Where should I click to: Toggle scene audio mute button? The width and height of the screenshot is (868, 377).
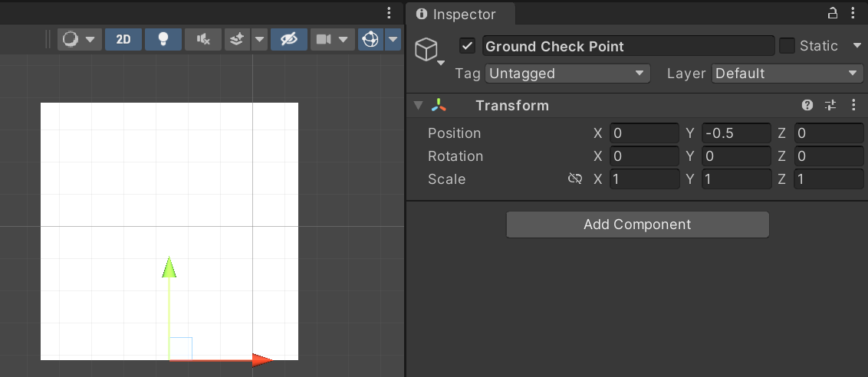(x=203, y=39)
